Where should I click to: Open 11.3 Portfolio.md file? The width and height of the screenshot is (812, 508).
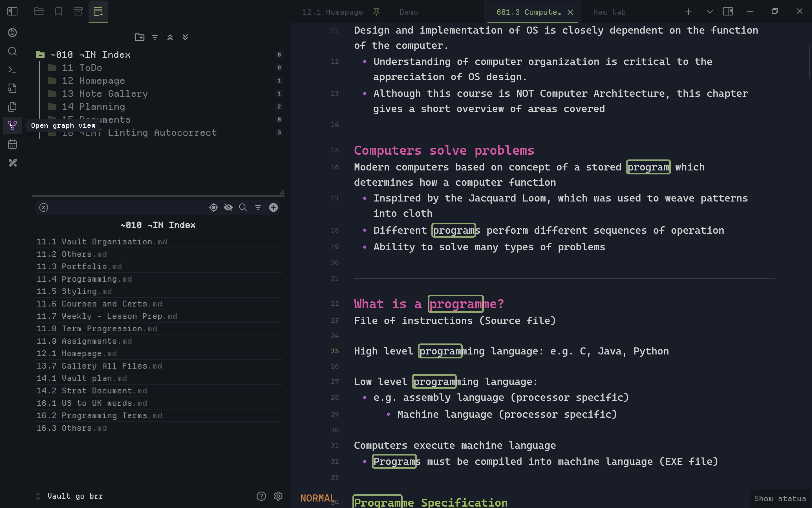159,266
